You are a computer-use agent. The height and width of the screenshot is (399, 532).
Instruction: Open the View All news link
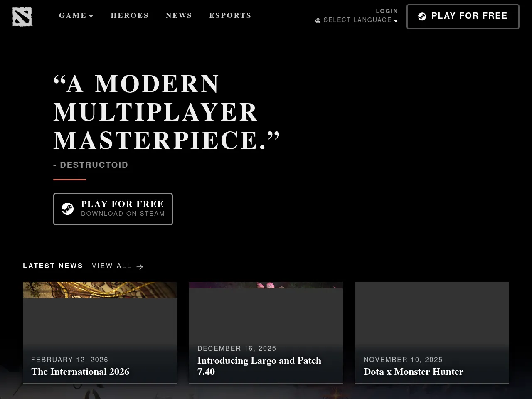pos(112,266)
